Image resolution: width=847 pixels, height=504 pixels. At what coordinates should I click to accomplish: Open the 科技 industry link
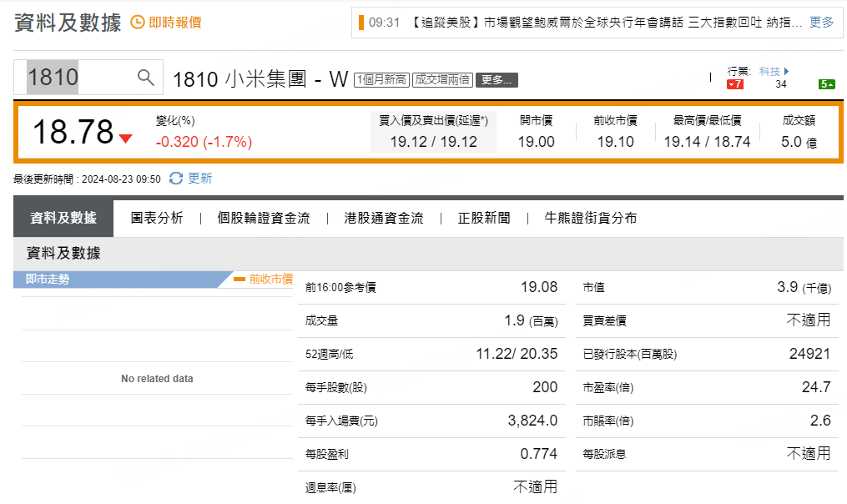[x=769, y=71]
